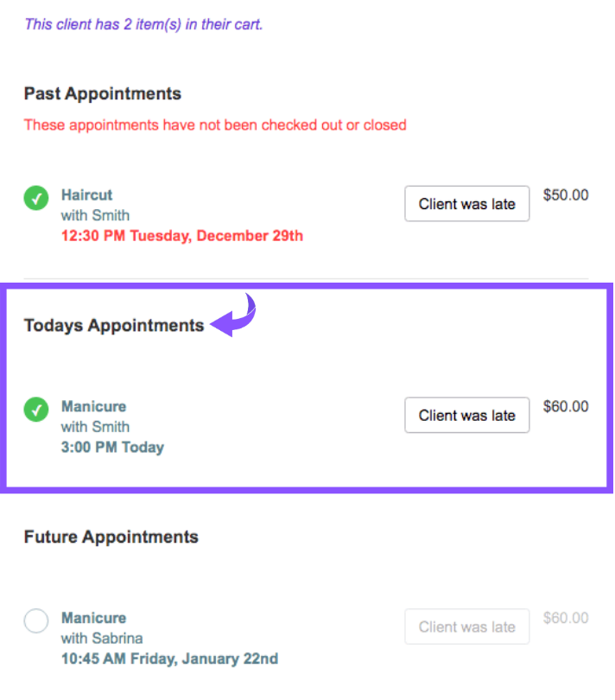Mark today's Manicure client as late

pos(466,416)
